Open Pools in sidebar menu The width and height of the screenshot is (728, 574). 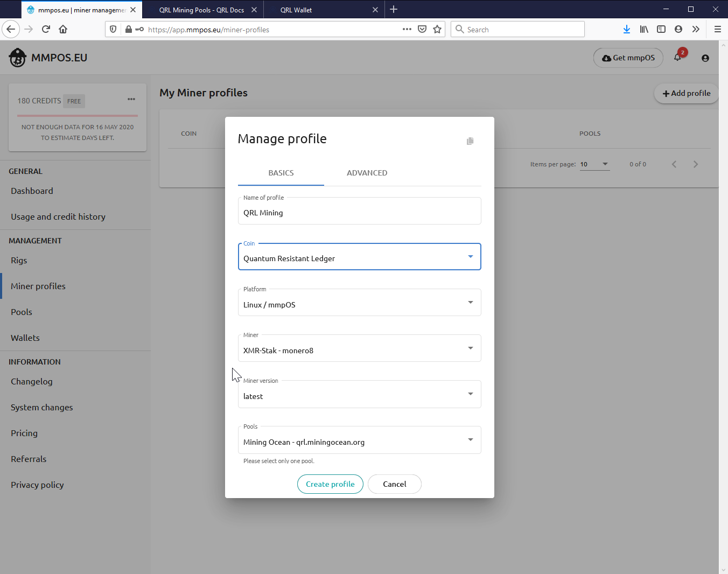(22, 312)
